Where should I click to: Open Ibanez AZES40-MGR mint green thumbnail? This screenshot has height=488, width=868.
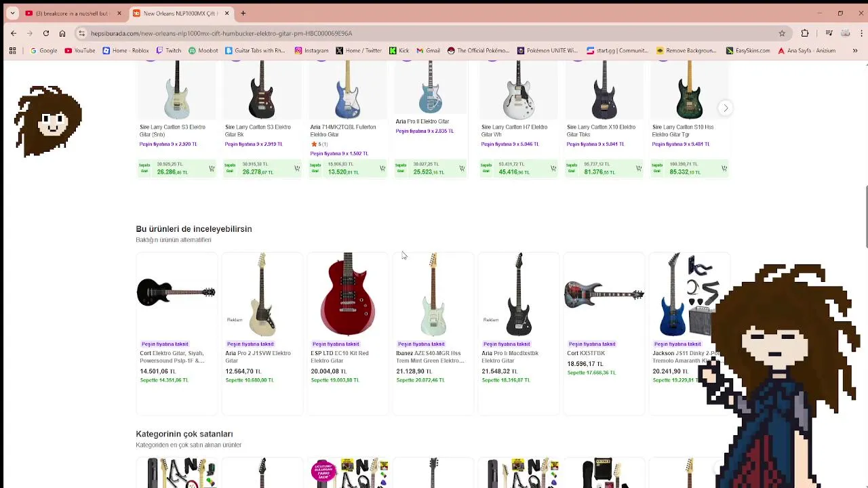click(x=433, y=295)
